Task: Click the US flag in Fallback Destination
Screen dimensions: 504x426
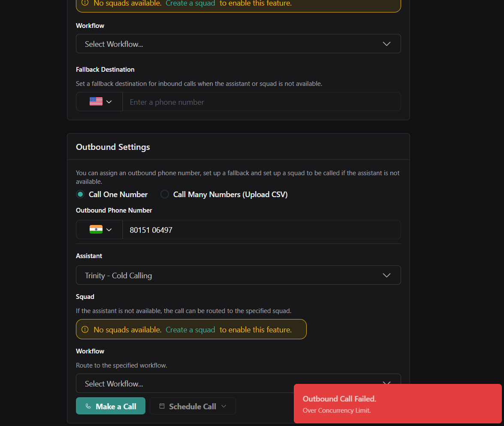Action: 96,101
